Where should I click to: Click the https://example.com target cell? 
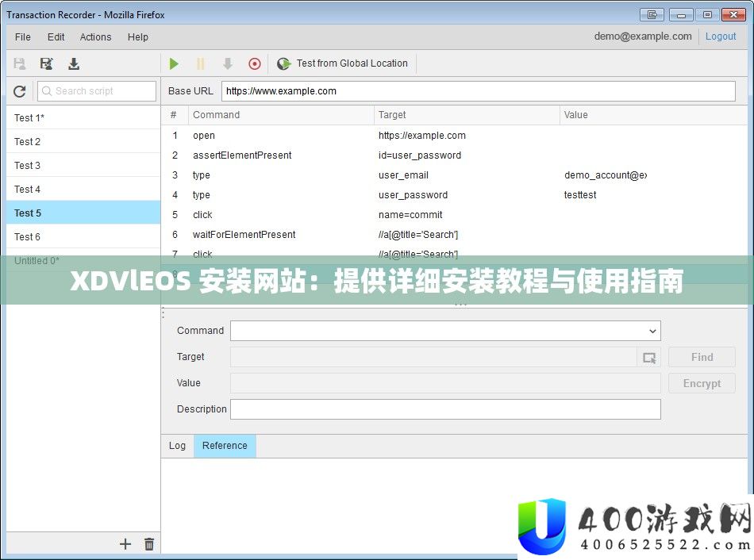[x=421, y=136]
